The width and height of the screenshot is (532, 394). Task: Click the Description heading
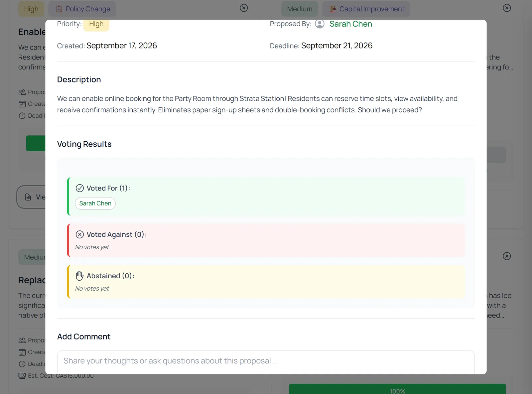79,79
